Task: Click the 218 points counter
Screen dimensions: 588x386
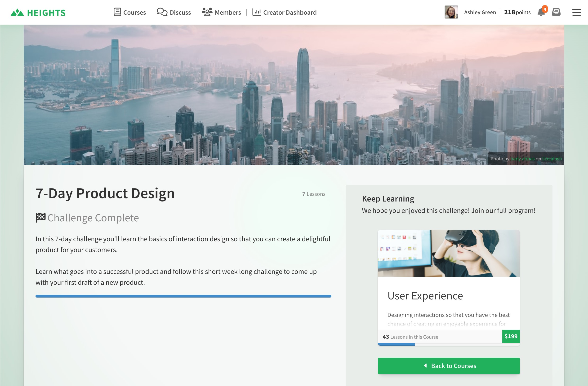Action: pos(517,12)
